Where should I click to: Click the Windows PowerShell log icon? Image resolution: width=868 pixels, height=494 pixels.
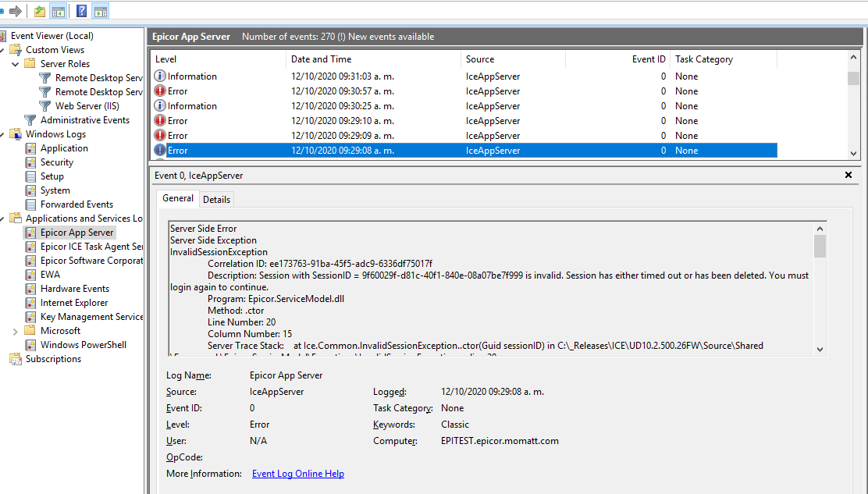[30, 345]
